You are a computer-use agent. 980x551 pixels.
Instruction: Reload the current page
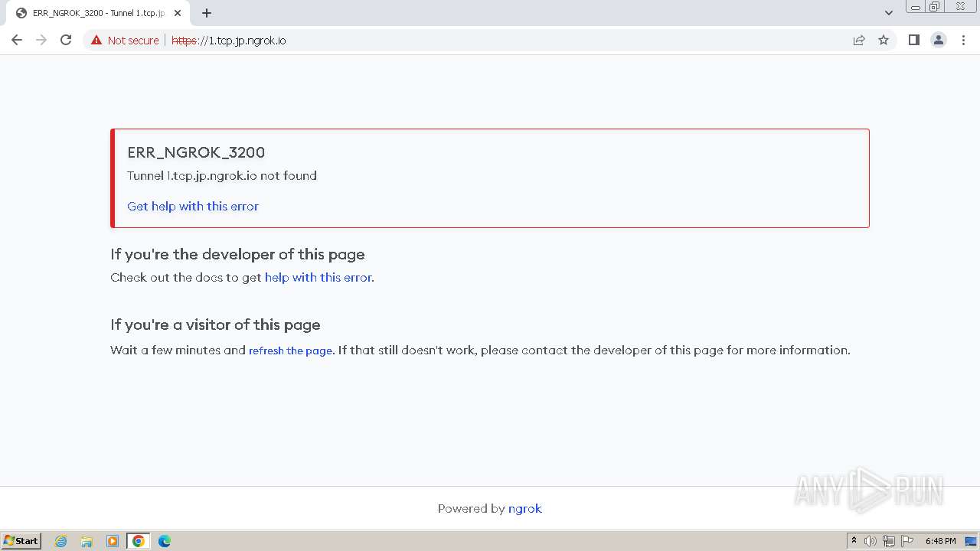pyautogui.click(x=66, y=40)
